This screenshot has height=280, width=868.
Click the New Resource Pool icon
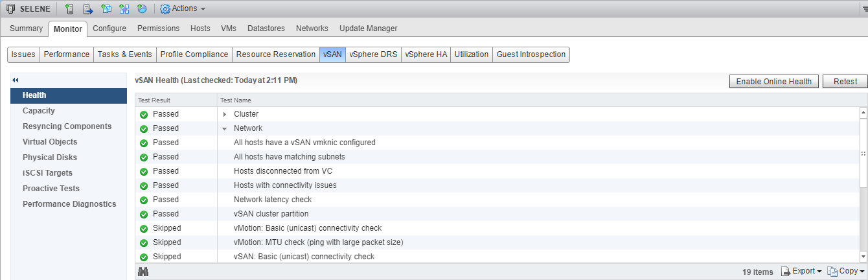(x=142, y=9)
